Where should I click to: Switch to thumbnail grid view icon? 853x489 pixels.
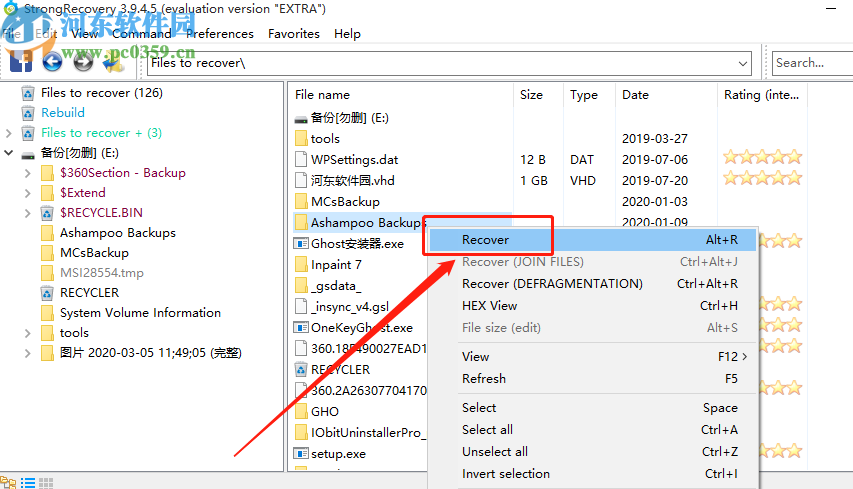pyautogui.click(x=46, y=482)
